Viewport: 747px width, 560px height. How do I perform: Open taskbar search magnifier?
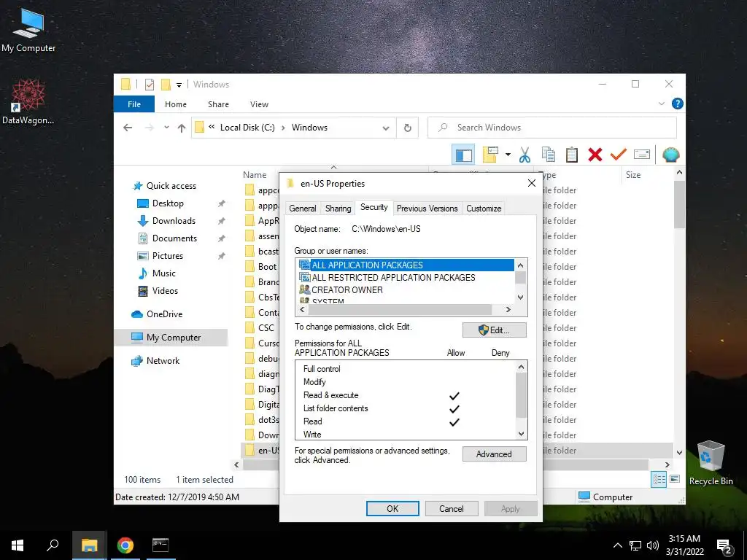coord(53,545)
